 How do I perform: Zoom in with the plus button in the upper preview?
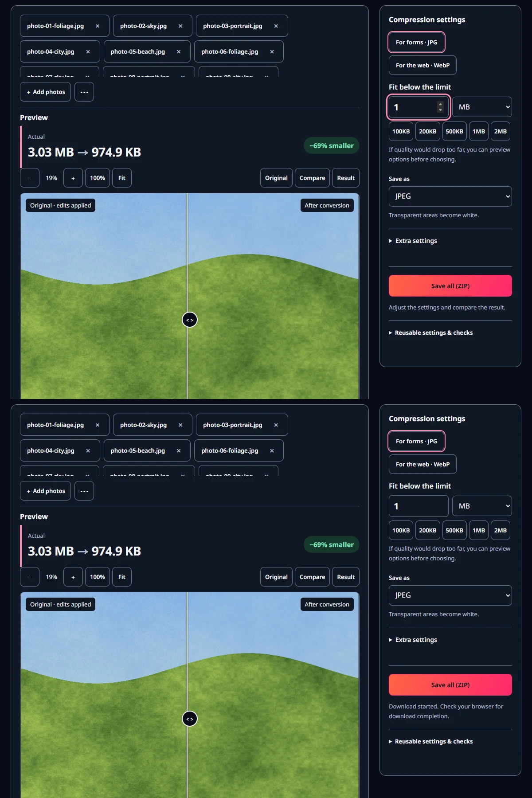73,178
